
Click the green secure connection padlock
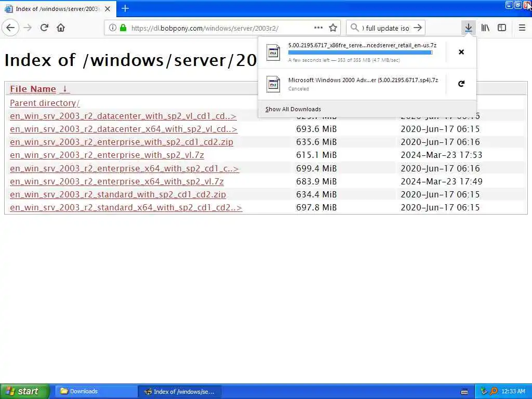[x=123, y=28]
